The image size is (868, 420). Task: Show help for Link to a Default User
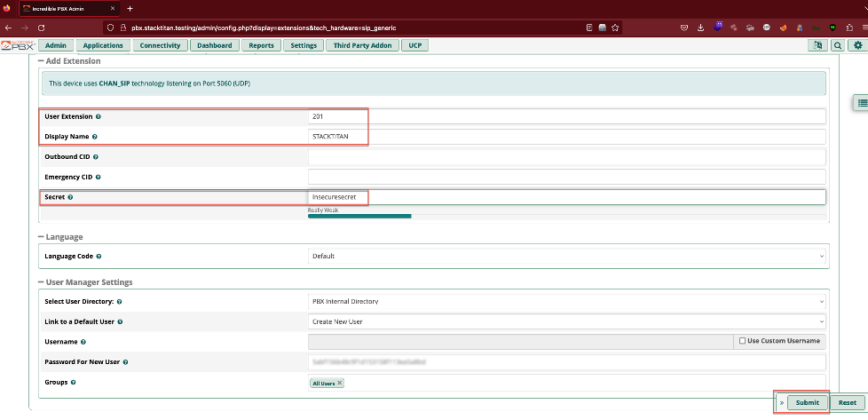pos(120,322)
